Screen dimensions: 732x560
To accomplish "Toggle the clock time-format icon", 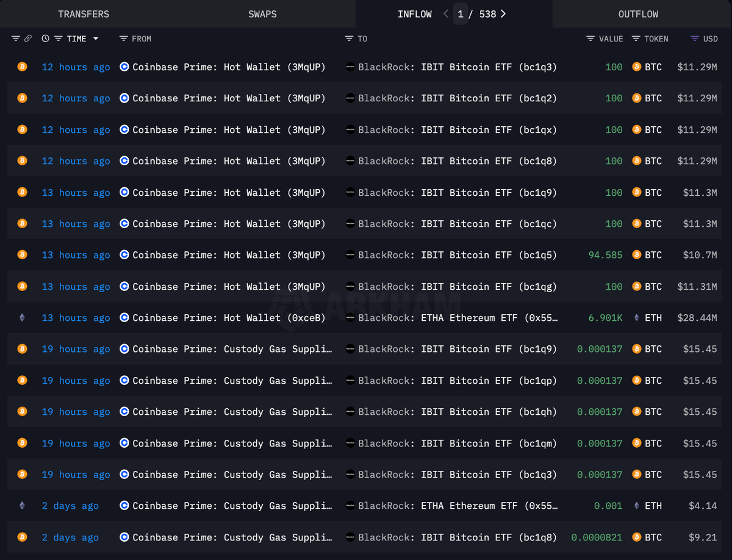I will coord(46,38).
